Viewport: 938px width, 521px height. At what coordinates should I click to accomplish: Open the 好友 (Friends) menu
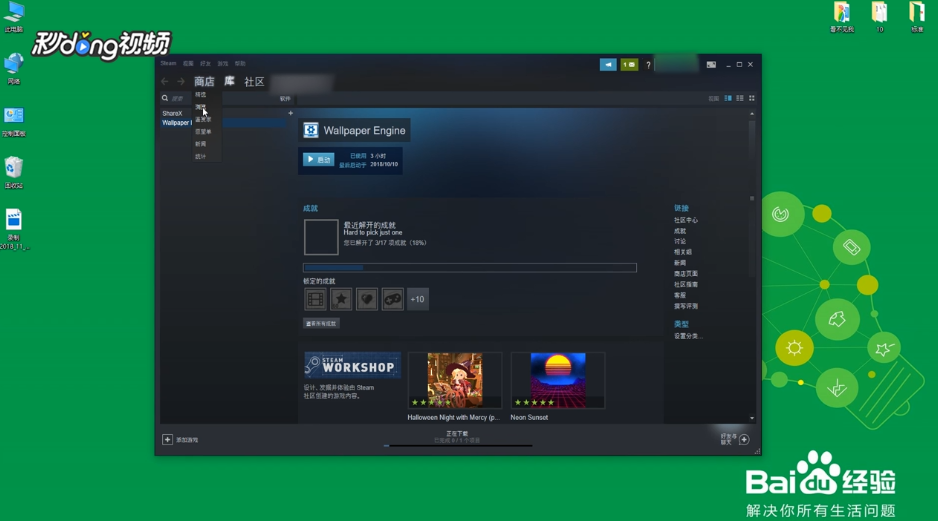206,63
